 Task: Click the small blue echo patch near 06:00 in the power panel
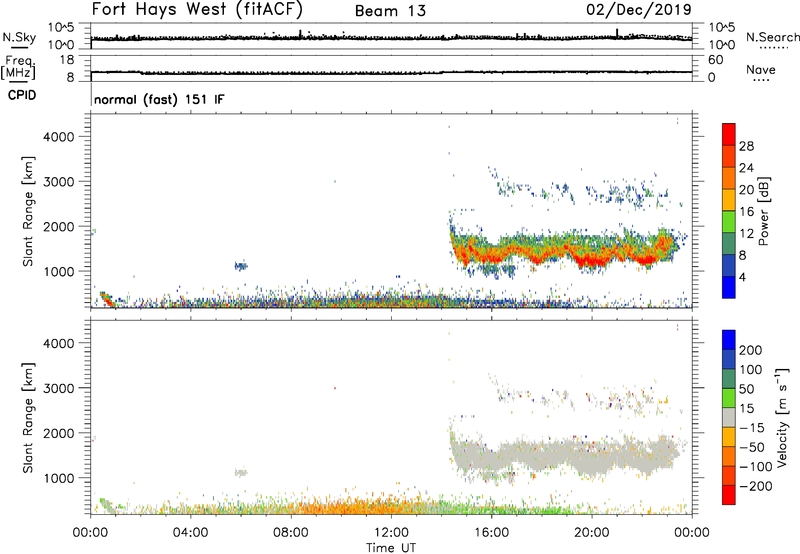click(x=240, y=265)
